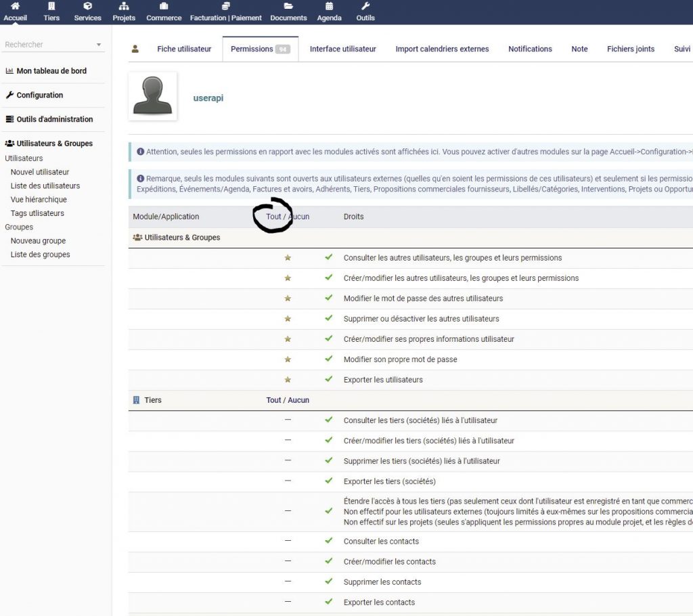Open the Accueil home menu icon
This screenshot has width=693, height=616.
(15, 6)
